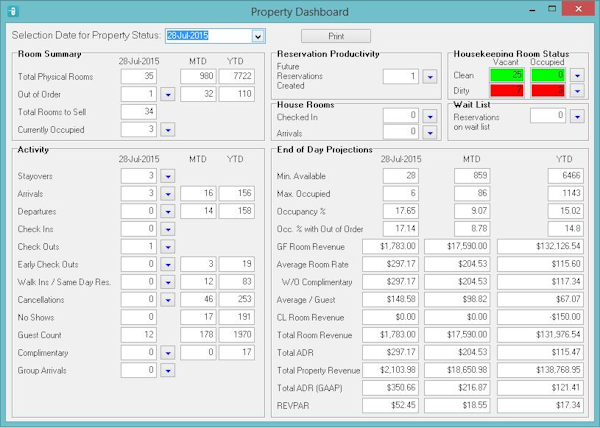
Task: Open the Activity Arrivals detail arrow
Action: [x=168, y=193]
